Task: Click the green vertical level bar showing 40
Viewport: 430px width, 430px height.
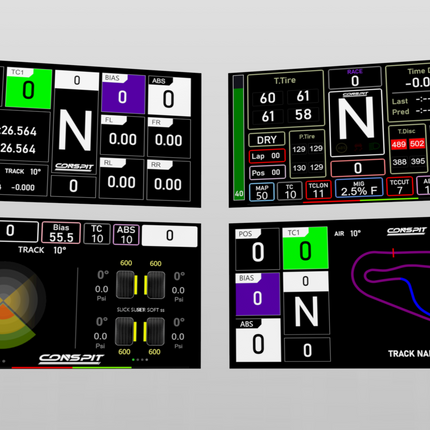Action: coord(238,138)
